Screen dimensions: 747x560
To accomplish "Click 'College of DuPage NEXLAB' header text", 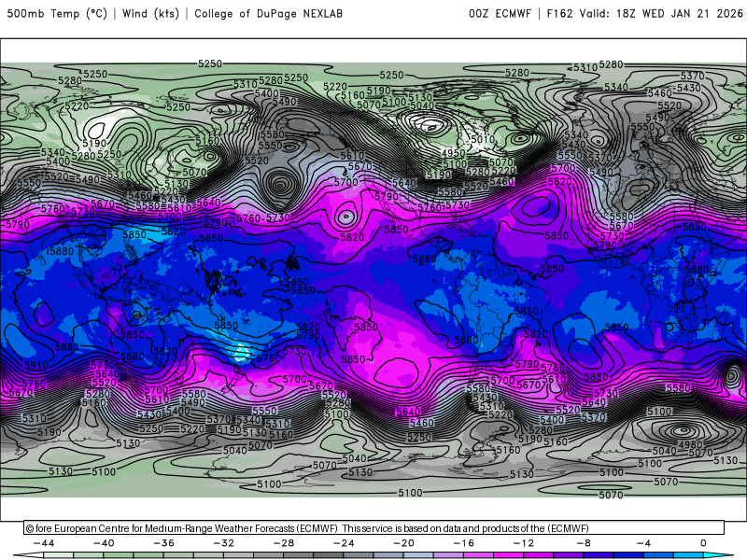I will [268, 14].
